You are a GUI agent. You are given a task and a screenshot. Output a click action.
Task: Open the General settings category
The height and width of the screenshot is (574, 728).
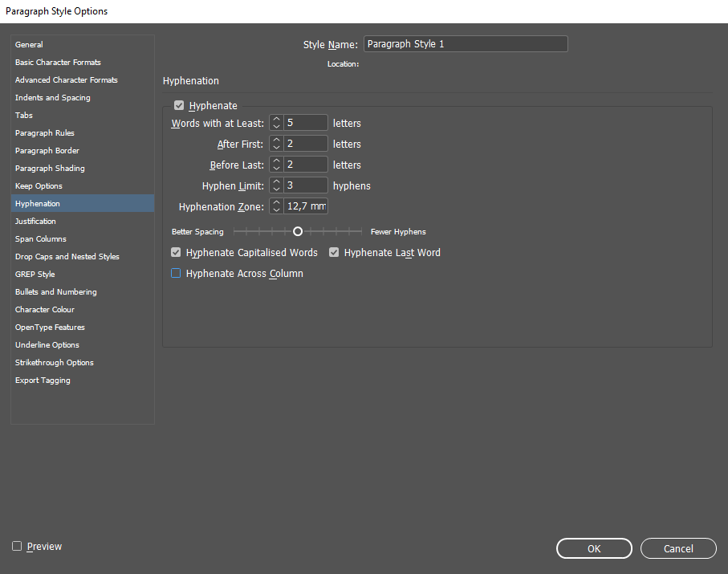point(30,45)
